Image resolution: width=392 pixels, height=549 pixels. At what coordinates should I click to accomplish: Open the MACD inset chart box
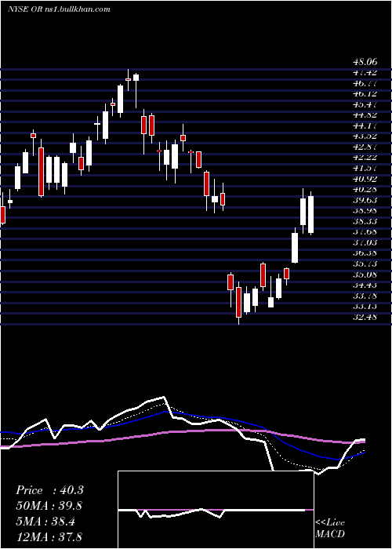pos(216,510)
